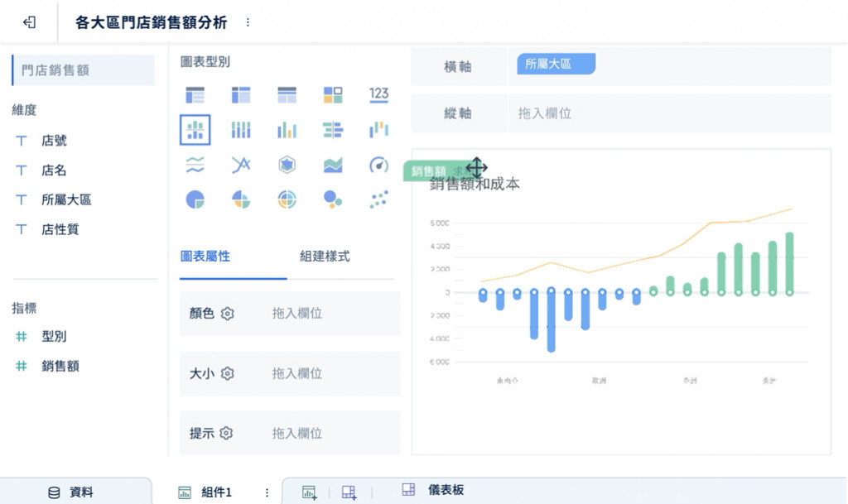Viewport: 848px width, 504px height.
Task: Click the 圖表型別 heading
Action: tap(205, 61)
